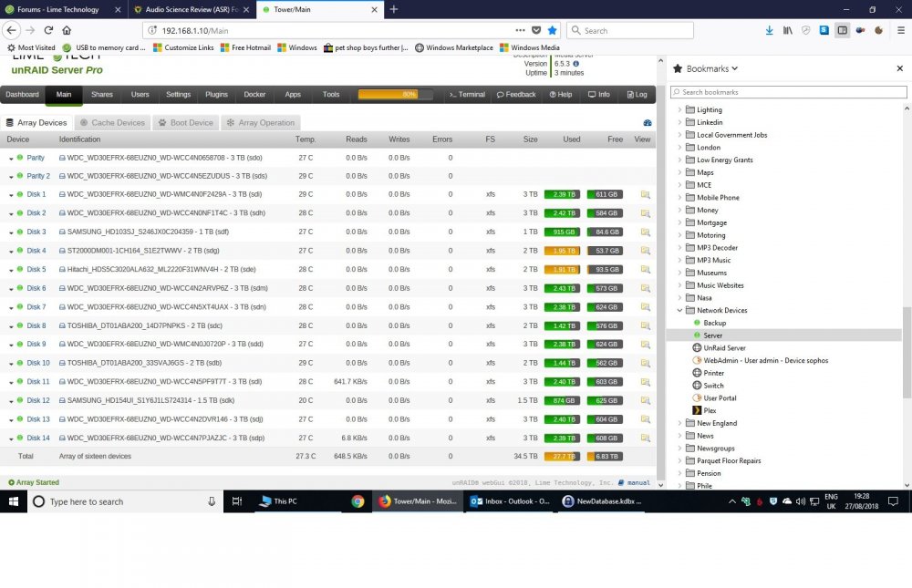912x588 pixels.
Task: Expand the Lighting bookmarks folder
Action: tap(679, 109)
